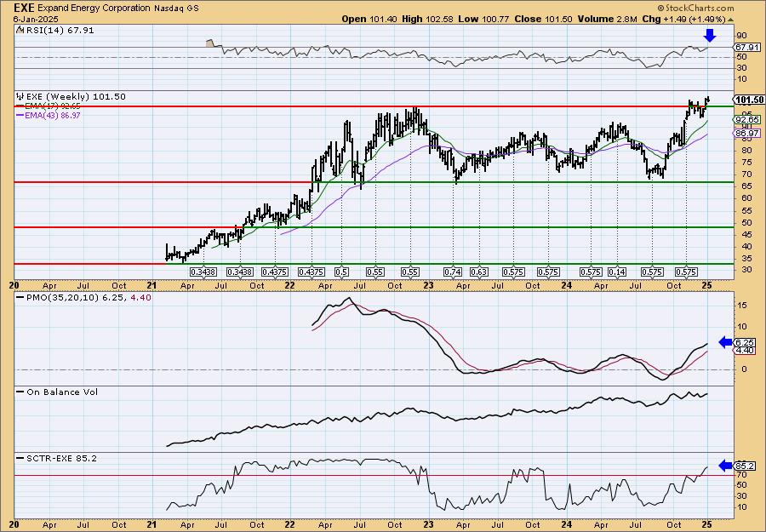Click the EXE ticker symbol in the header

(25, 8)
